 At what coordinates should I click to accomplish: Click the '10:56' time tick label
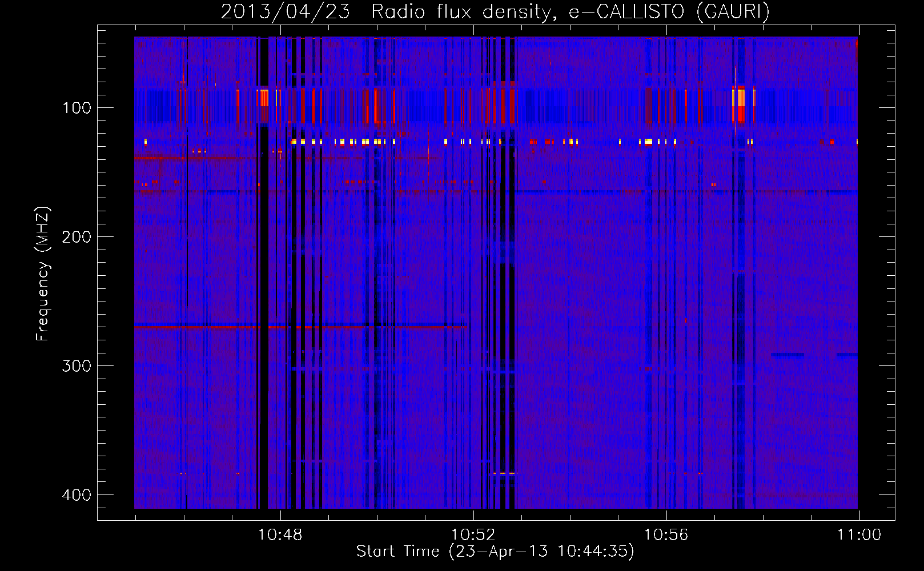666,535
